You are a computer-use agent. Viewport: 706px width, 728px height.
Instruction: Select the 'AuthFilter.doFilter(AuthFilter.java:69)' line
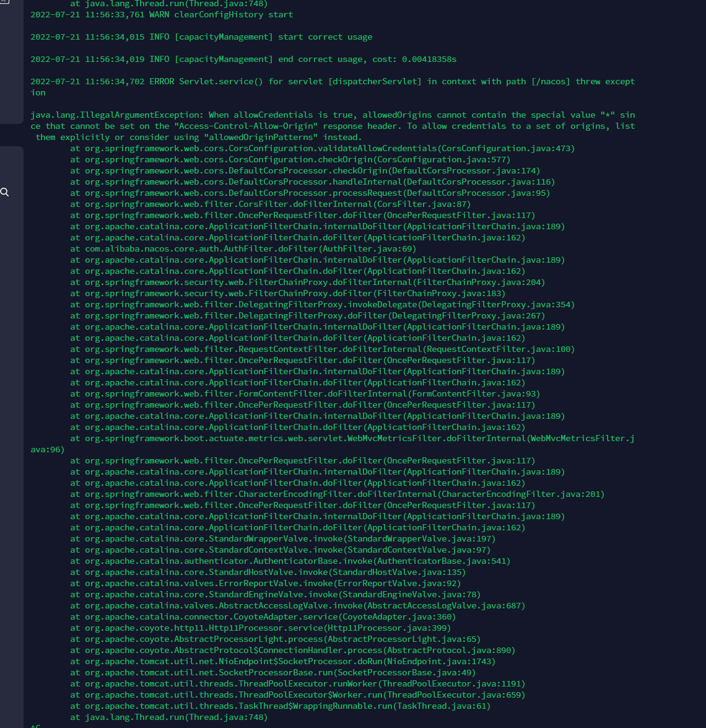[243, 248]
